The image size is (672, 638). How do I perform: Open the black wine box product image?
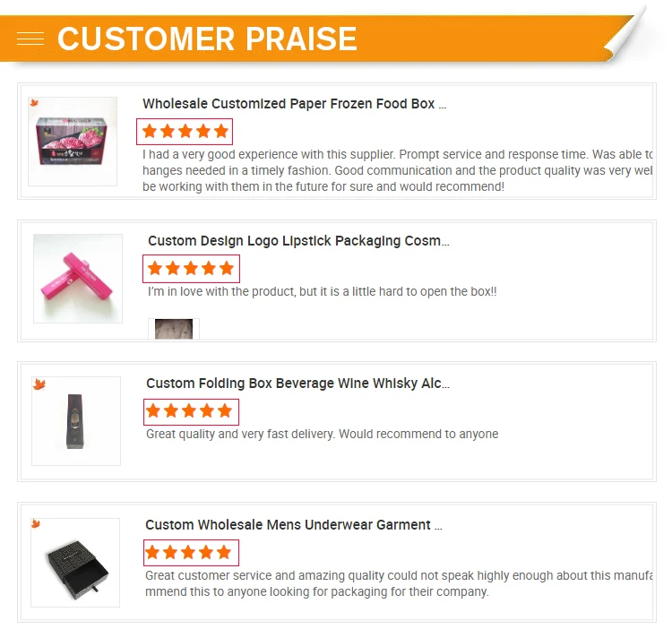click(x=76, y=421)
